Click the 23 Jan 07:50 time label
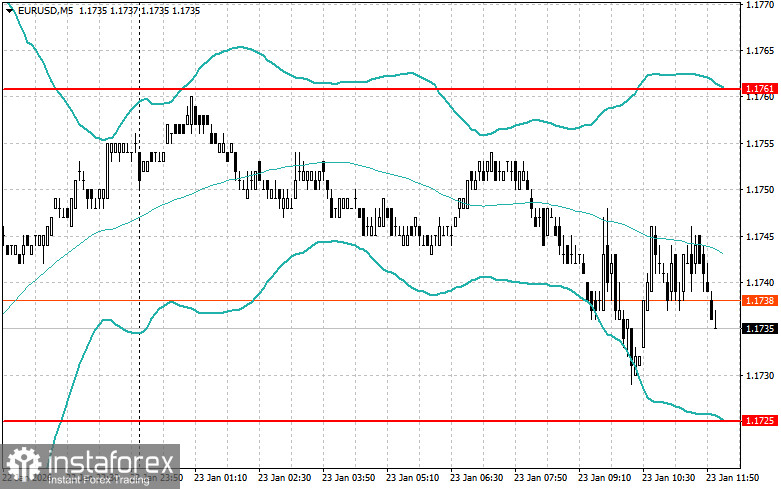Image resolution: width=781 pixels, height=489 pixels. pos(540,478)
